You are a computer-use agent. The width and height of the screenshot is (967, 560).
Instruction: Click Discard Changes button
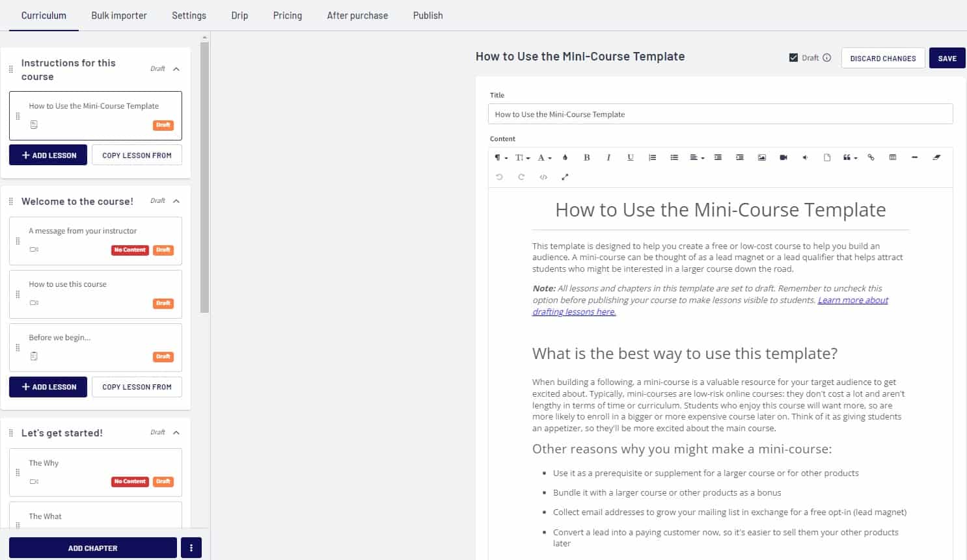882,59
